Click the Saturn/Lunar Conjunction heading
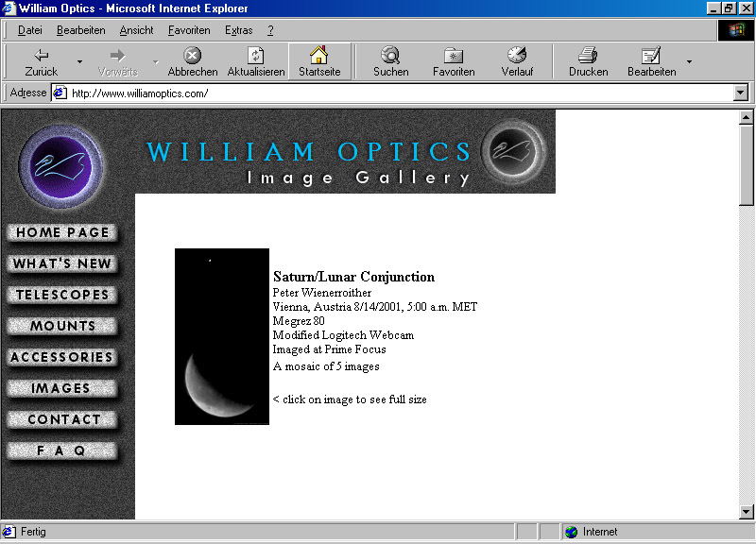 (x=353, y=277)
